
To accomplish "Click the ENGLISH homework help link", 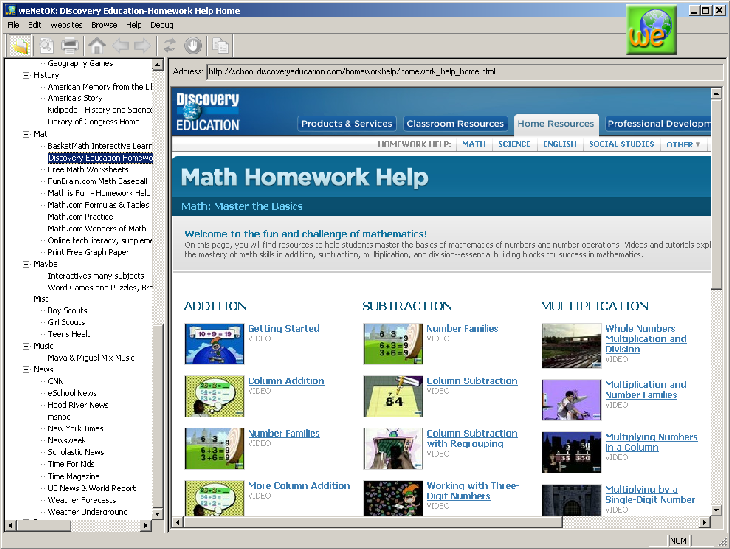I will click(560, 144).
